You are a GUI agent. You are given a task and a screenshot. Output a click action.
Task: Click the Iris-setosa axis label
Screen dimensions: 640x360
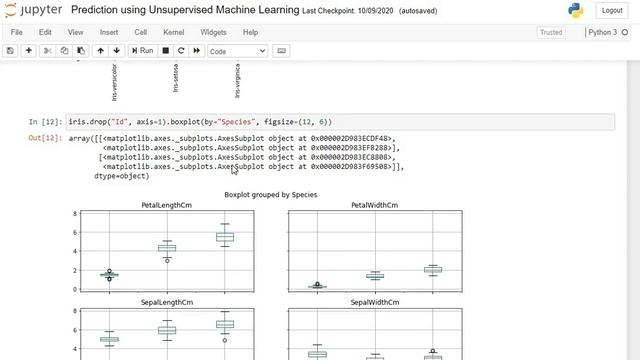(176, 78)
